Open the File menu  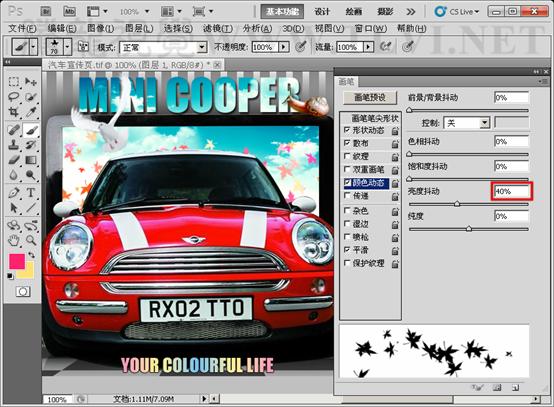(x=22, y=28)
